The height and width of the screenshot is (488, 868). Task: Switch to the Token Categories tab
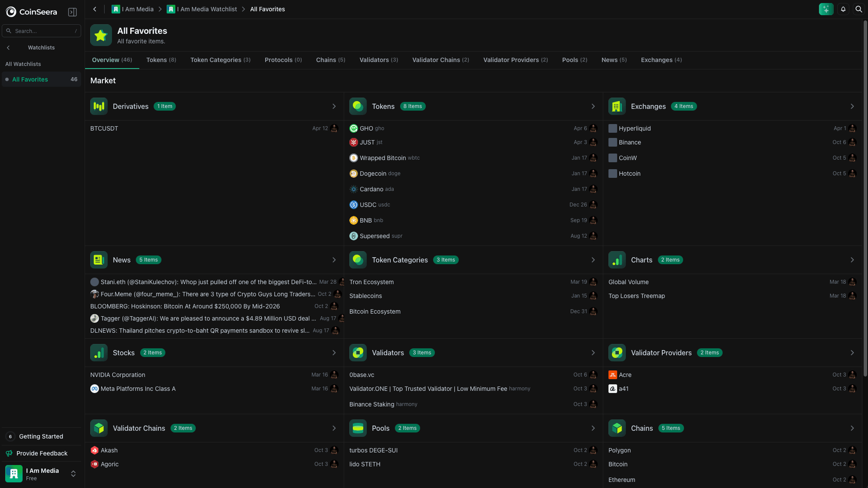coord(220,60)
